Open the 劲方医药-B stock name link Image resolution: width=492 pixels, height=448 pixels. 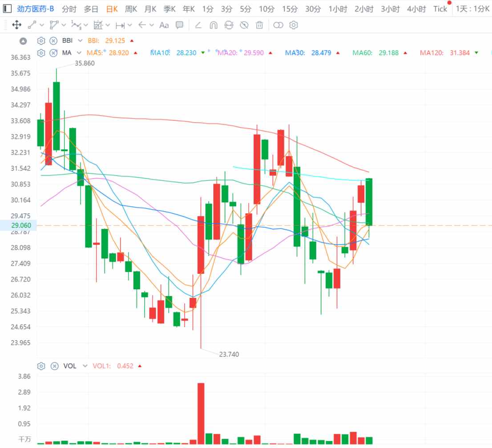(x=36, y=9)
